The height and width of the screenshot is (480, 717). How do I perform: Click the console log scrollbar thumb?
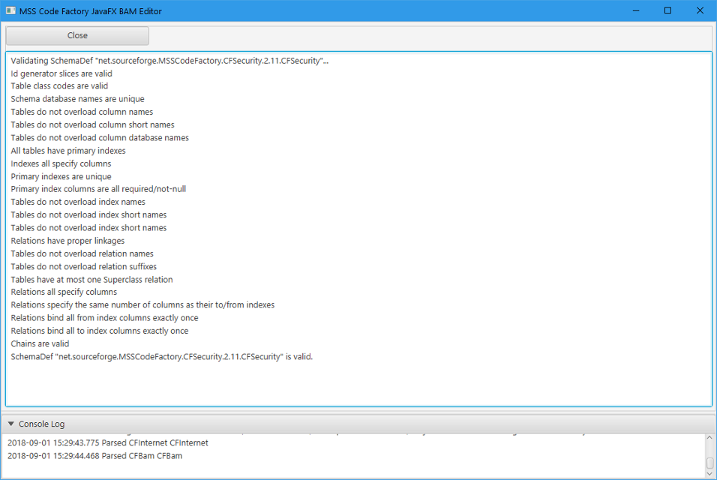tap(710, 463)
